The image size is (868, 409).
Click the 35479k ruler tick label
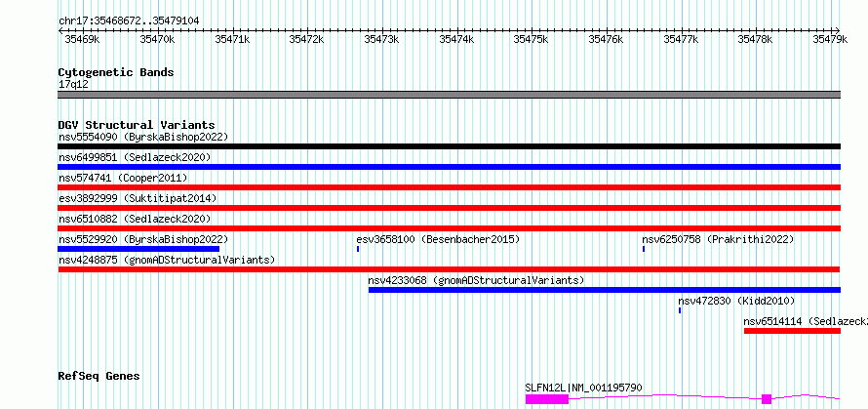pyautogui.click(x=830, y=39)
